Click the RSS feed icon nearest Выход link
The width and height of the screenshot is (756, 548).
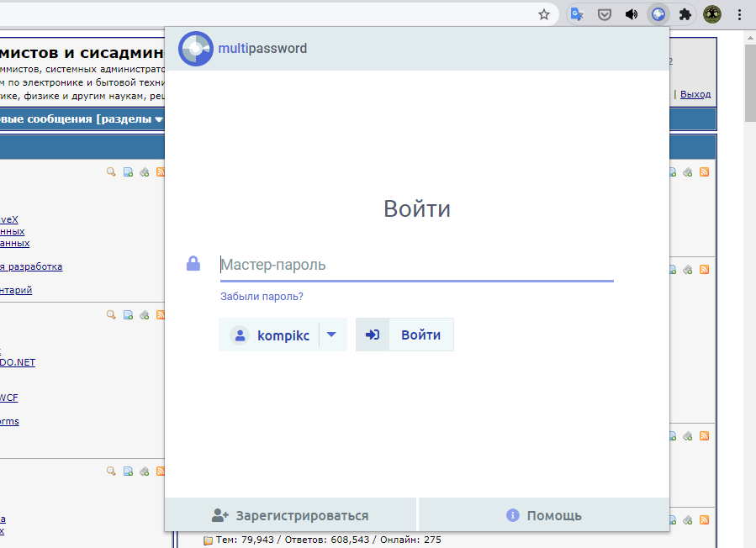tap(705, 172)
